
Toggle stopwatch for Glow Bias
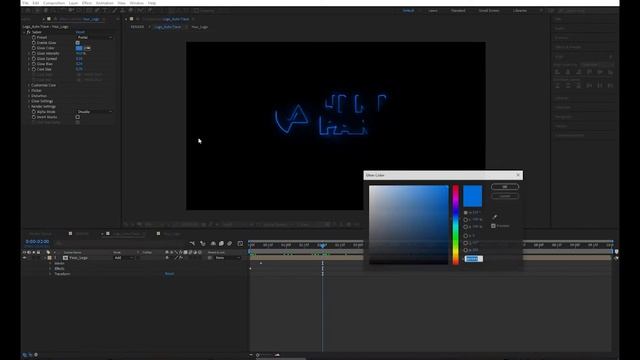coord(34,64)
